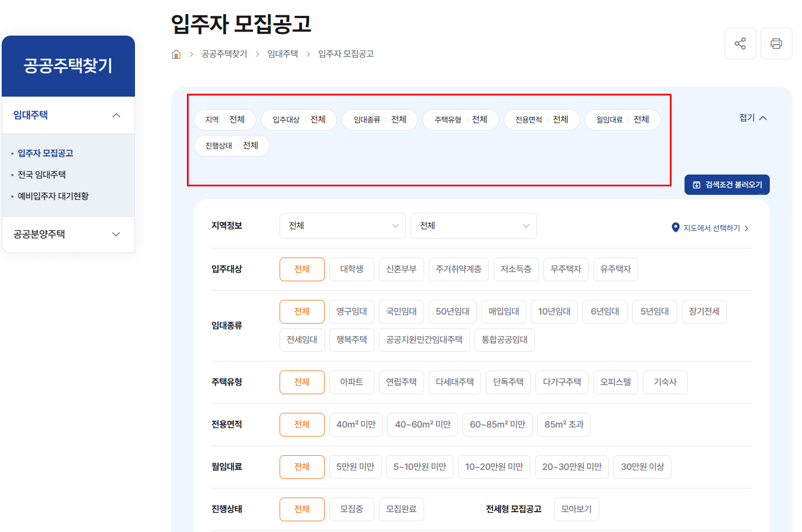Choose 5만원 미만 monthly rent
This screenshot has width=802, height=532.
click(355, 467)
